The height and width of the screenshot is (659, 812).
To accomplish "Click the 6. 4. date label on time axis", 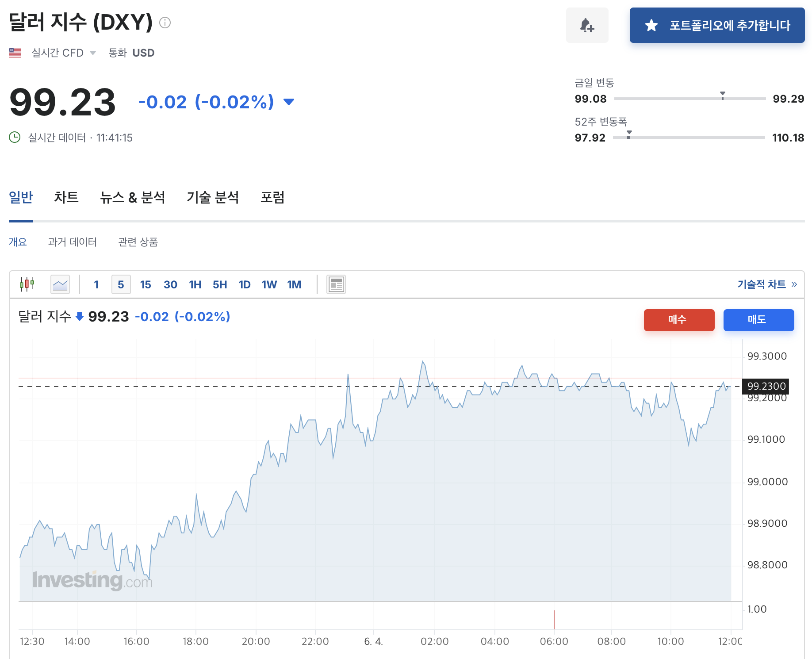I will click(x=373, y=641).
